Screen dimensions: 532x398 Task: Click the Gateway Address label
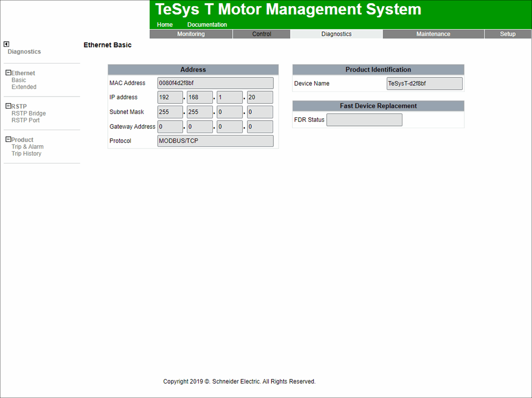132,127
